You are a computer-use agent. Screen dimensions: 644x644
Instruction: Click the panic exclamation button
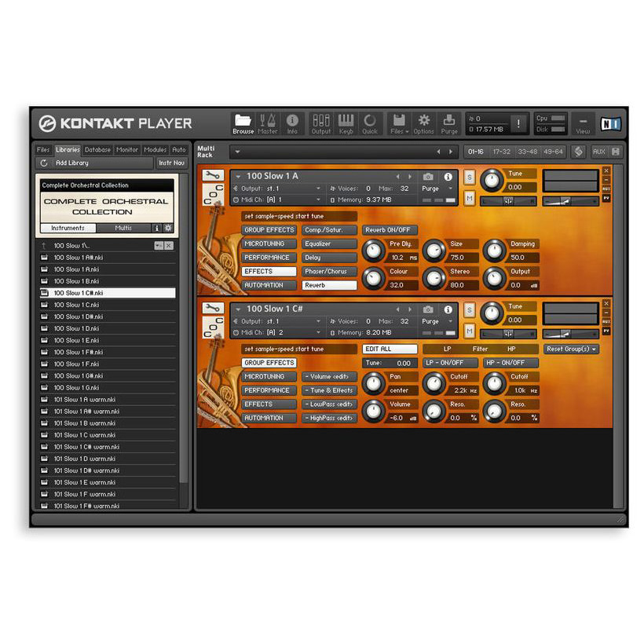(x=518, y=123)
